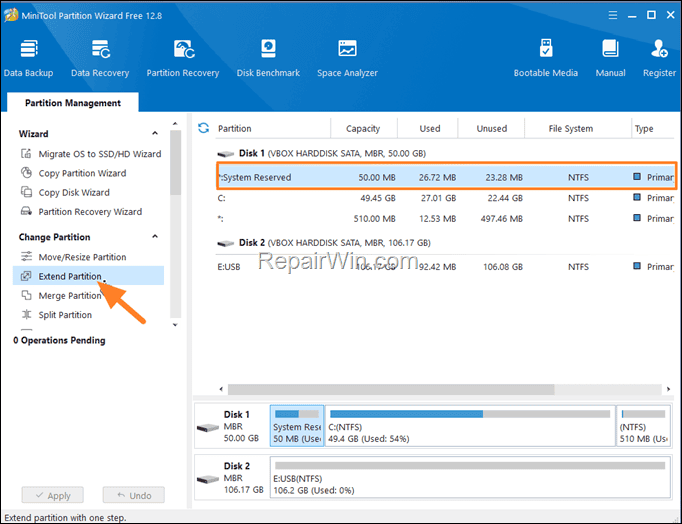Viewport: 682px width, 524px height.
Task: Click 22.44 GB unused value in C: row
Action: [x=505, y=198]
